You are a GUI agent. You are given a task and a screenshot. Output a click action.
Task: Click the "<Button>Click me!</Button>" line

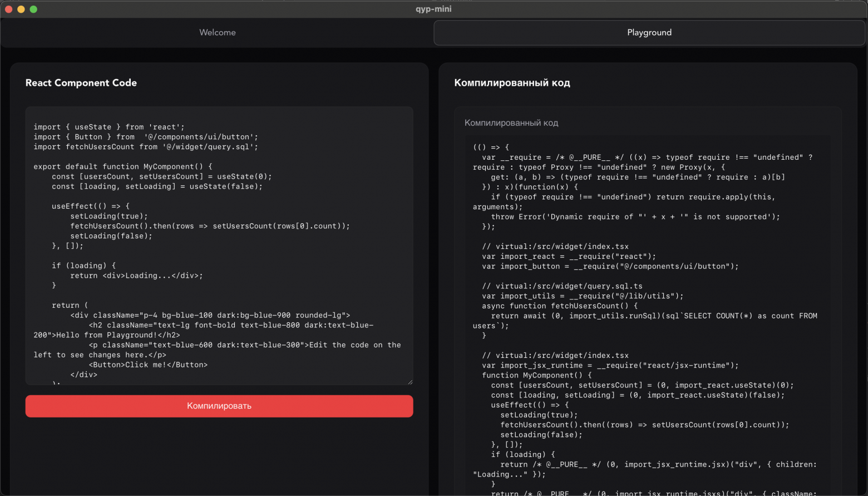pos(148,365)
